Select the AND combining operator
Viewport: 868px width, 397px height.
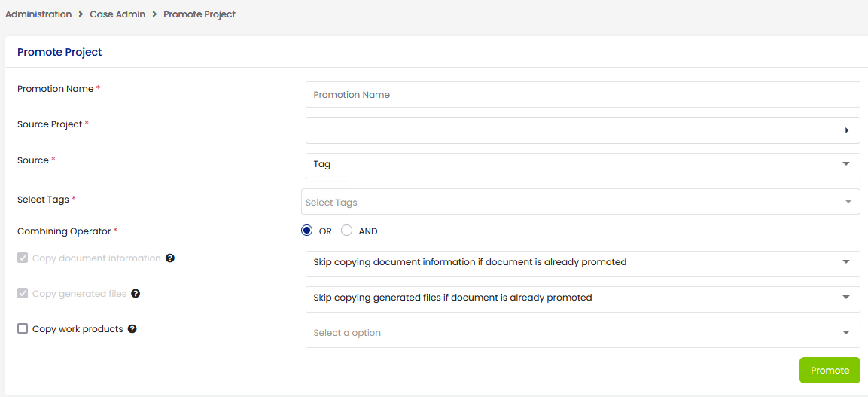coord(346,231)
